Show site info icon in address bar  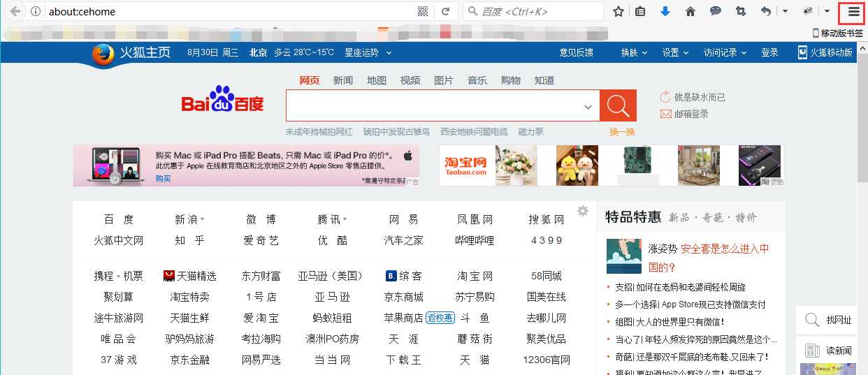click(36, 11)
